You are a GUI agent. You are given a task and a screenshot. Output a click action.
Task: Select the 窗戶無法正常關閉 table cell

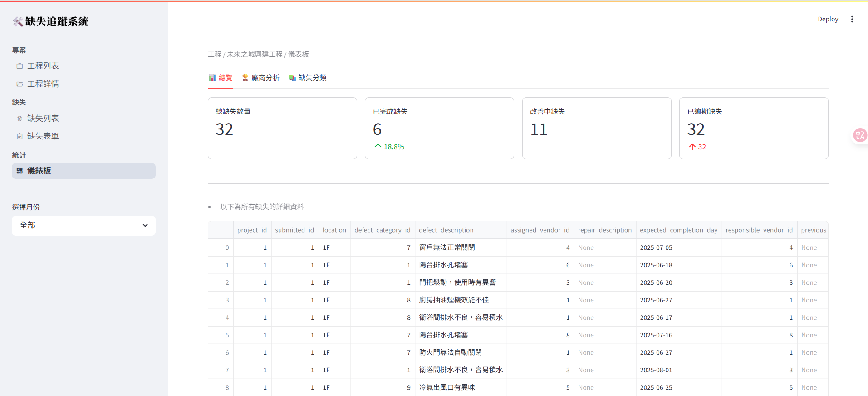[447, 247]
